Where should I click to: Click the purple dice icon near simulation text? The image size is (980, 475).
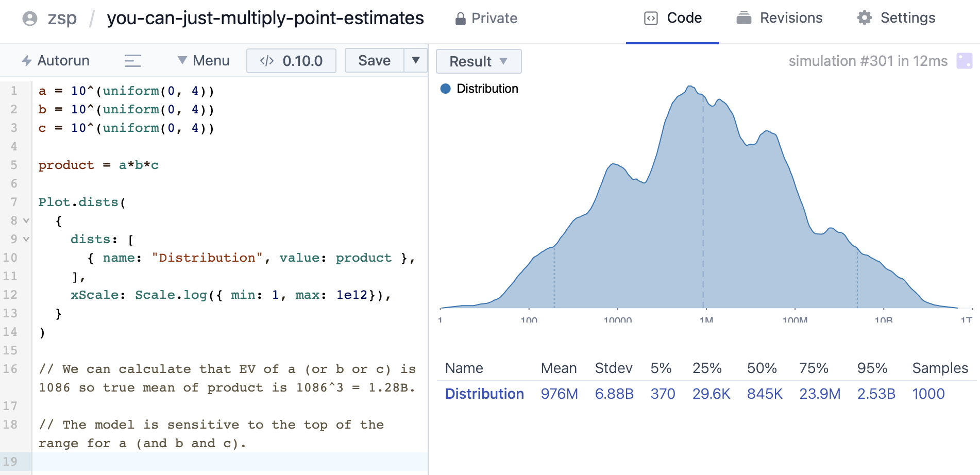964,61
